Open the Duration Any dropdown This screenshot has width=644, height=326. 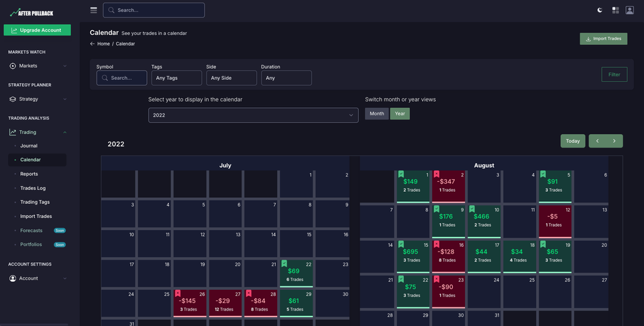tap(286, 78)
